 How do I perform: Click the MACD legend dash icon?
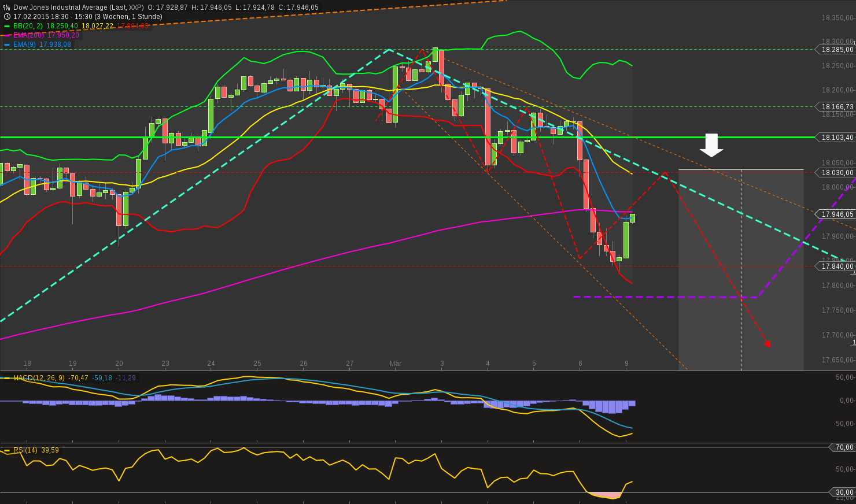click(6, 379)
